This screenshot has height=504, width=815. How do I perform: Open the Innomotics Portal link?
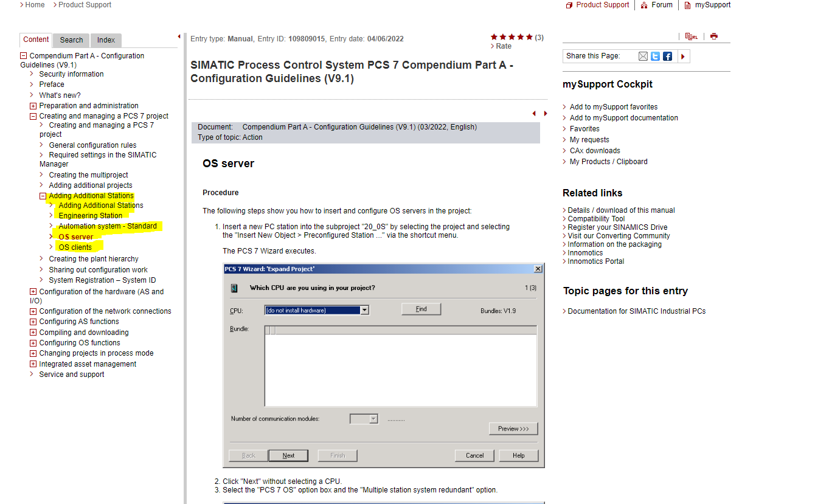click(596, 261)
